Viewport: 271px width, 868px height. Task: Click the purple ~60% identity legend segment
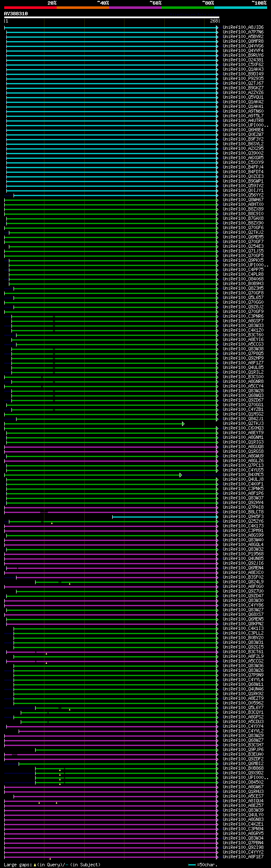pyautogui.click(x=135, y=8)
